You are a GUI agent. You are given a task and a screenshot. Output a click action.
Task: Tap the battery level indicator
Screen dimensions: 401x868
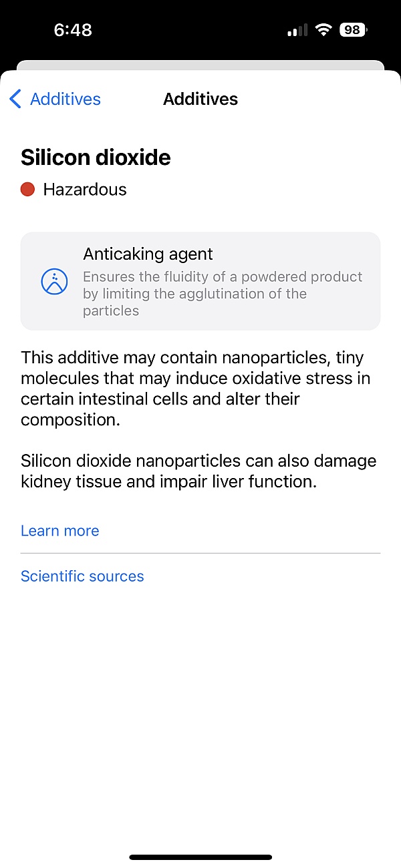click(x=353, y=30)
